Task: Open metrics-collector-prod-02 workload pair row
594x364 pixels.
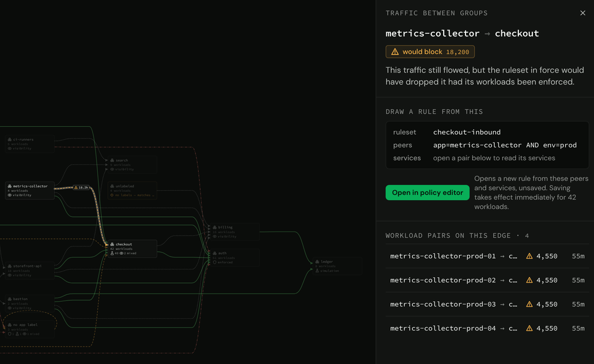Action: (487, 280)
